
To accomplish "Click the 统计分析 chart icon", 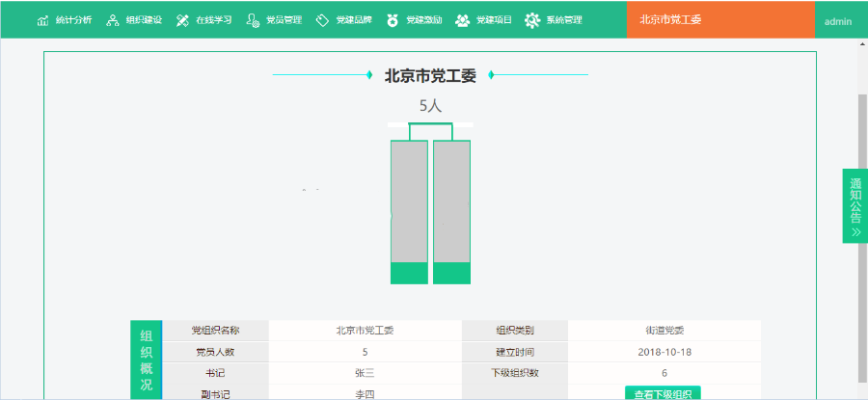I will click(x=42, y=21).
